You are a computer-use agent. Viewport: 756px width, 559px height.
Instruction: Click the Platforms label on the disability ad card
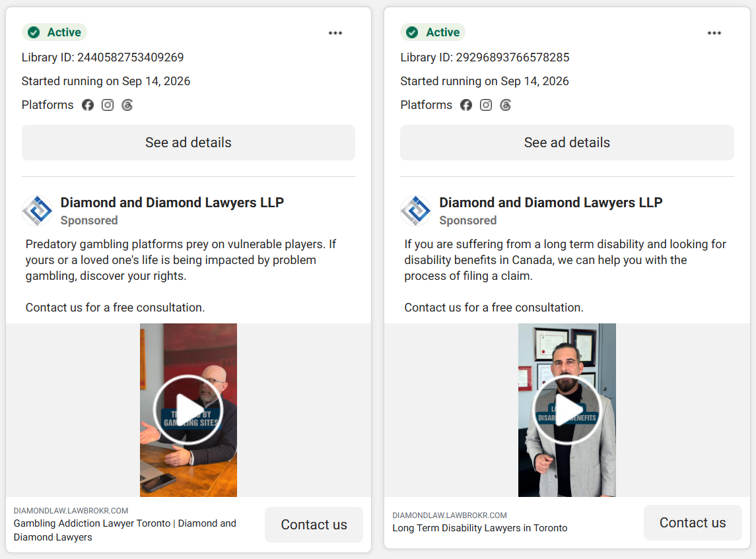(x=427, y=105)
